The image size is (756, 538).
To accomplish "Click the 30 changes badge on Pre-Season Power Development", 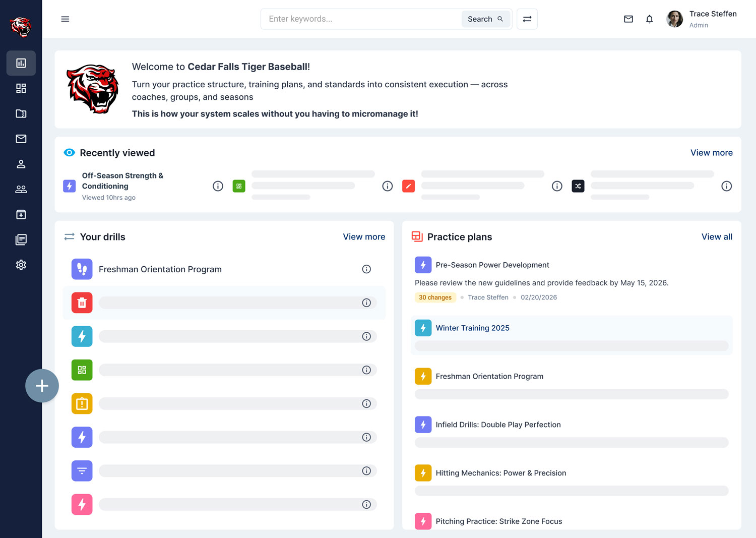I will [435, 297].
